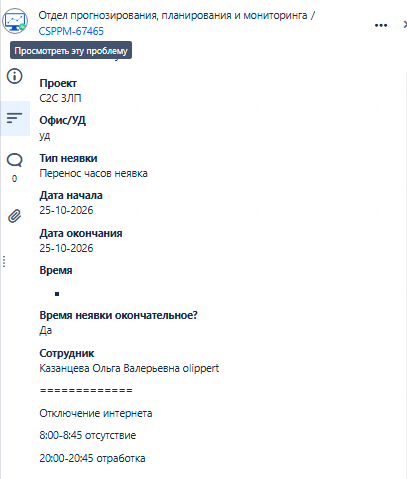The image size is (407, 479).
Task: Select the 'Перенос часов неявка' value
Action: [x=93, y=173]
